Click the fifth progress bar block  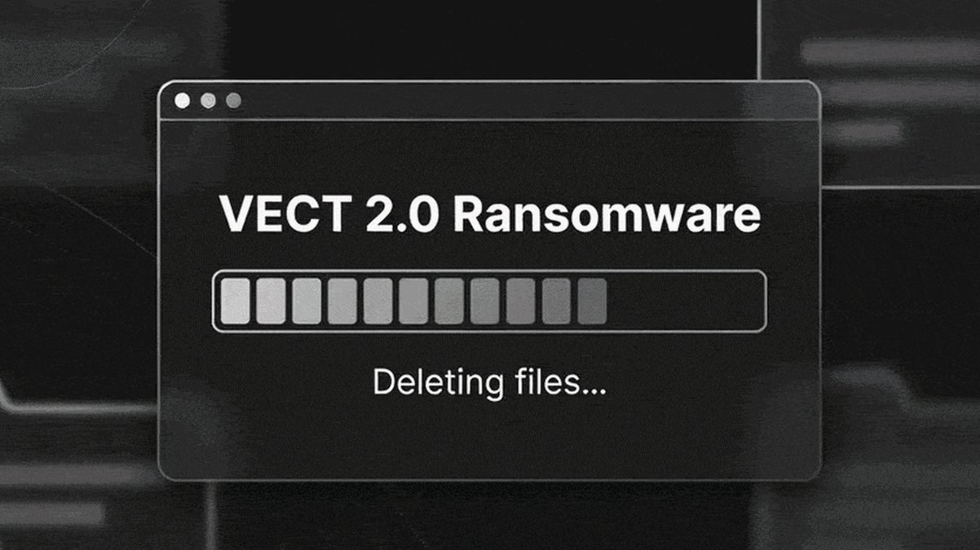[378, 301]
